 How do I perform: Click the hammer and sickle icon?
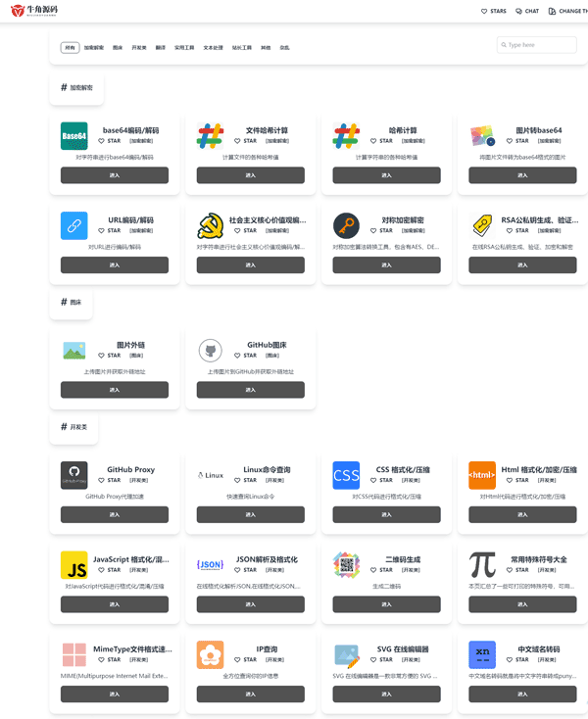pyautogui.click(x=210, y=225)
